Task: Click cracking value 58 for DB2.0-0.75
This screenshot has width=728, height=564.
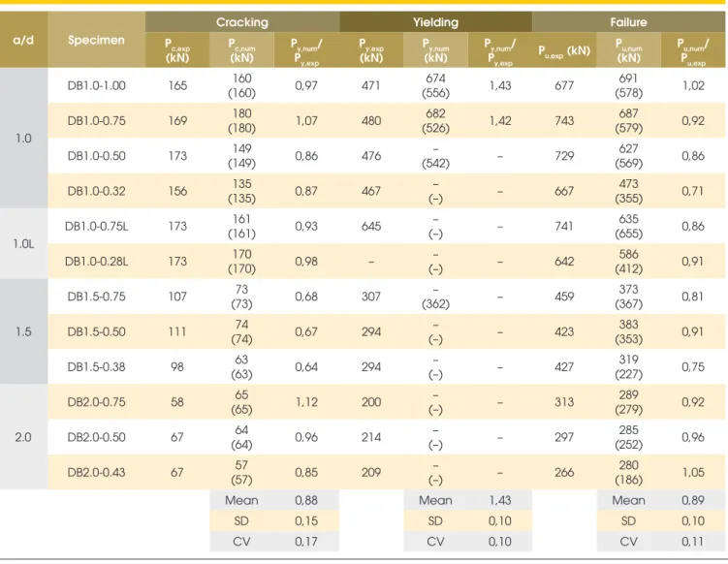Action: [x=177, y=402]
